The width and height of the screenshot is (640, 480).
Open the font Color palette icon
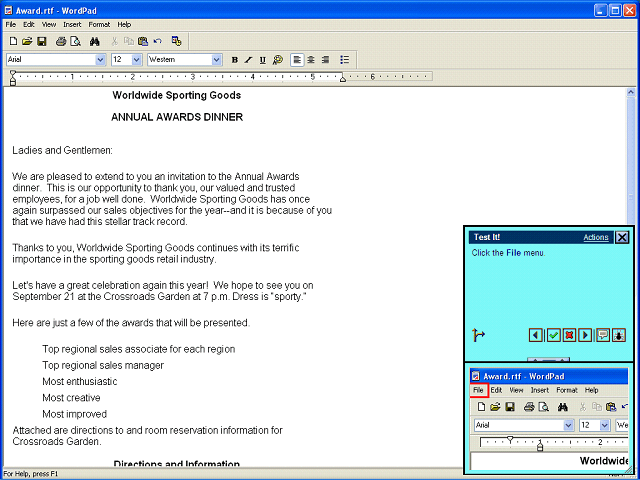pyautogui.click(x=278, y=60)
